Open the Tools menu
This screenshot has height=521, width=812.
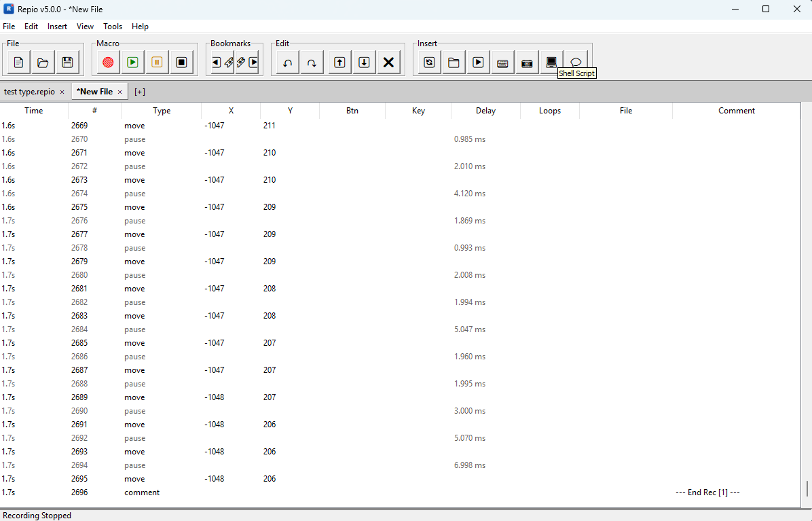click(x=113, y=26)
